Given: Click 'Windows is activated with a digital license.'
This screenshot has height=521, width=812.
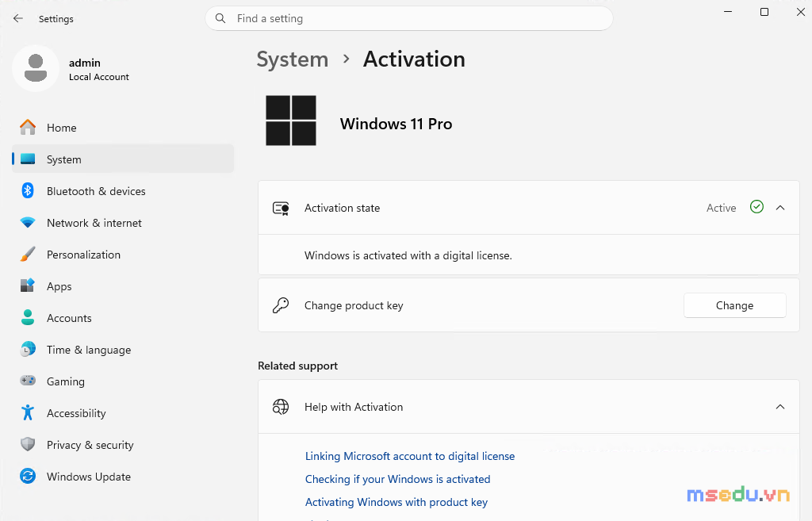Looking at the screenshot, I should point(408,255).
